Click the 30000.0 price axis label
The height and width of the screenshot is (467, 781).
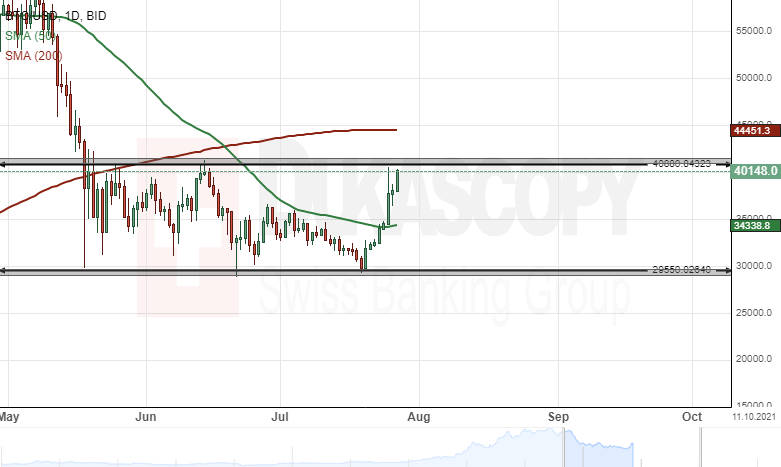(x=754, y=266)
